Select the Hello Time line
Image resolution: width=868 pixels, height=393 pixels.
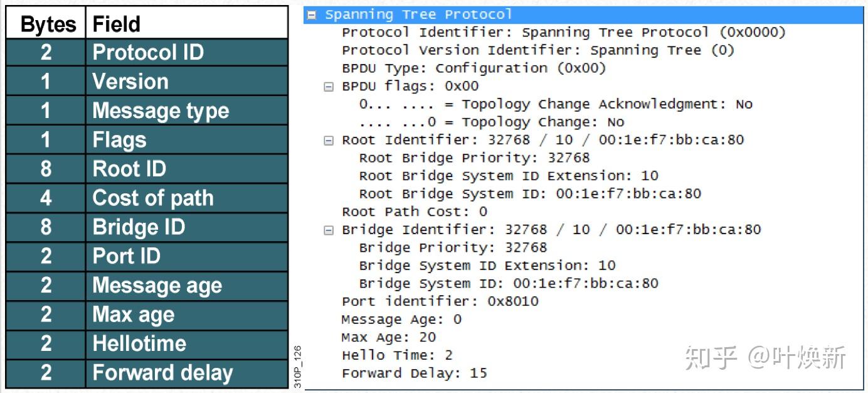pyautogui.click(x=396, y=355)
